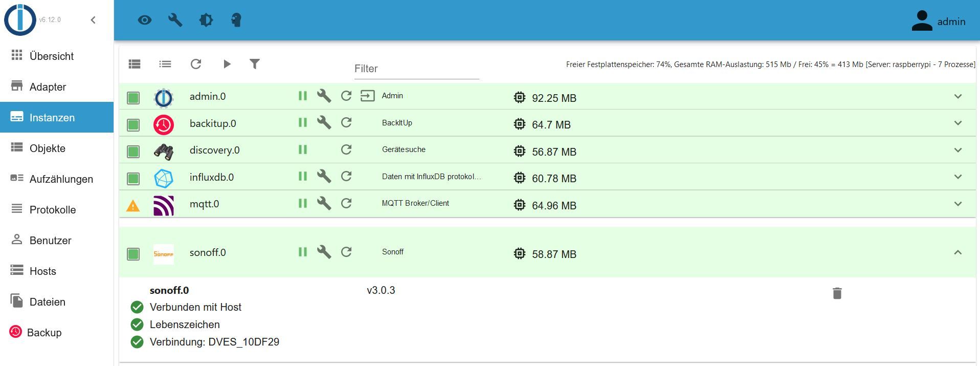Select Instanzen in sidebar
Viewport: 980px width, 366px height.
click(x=57, y=117)
